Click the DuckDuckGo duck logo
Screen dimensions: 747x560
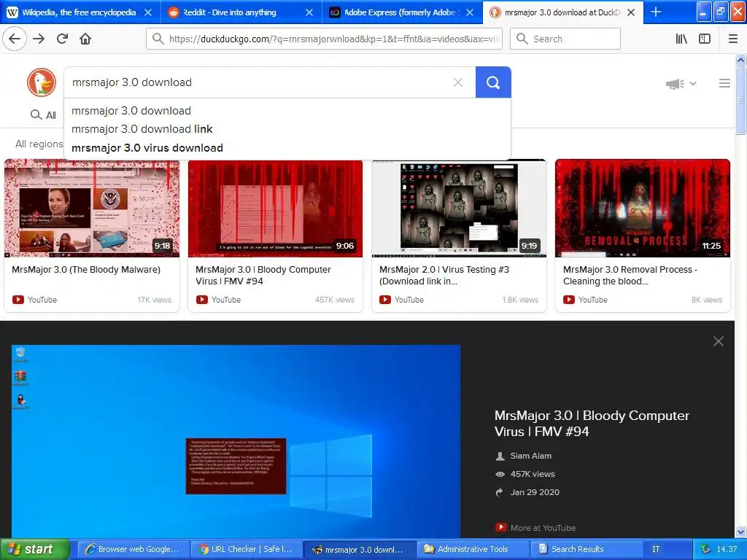pos(42,82)
